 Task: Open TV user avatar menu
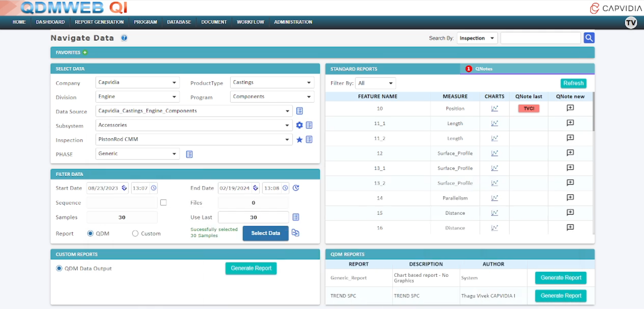[x=631, y=23]
